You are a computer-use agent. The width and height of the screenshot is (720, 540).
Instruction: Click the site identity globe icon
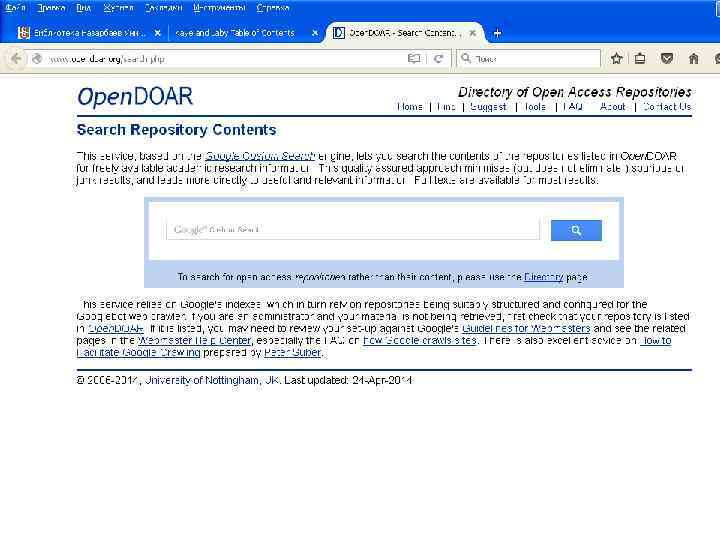click(37, 59)
